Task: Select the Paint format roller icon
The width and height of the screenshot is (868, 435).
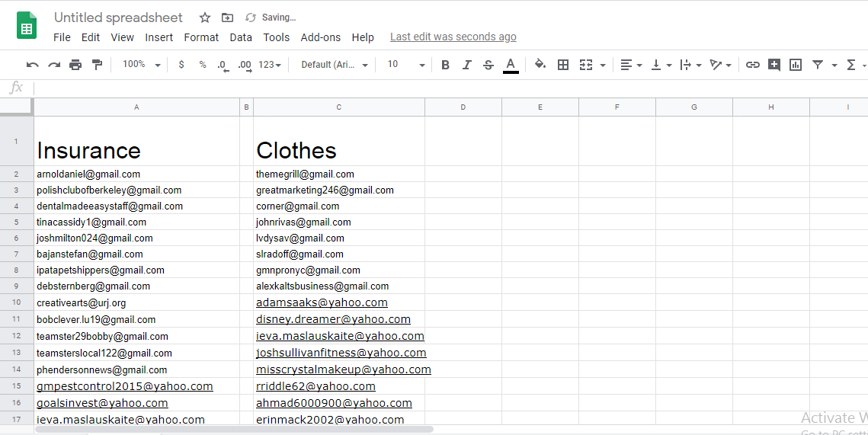Action: point(97,66)
